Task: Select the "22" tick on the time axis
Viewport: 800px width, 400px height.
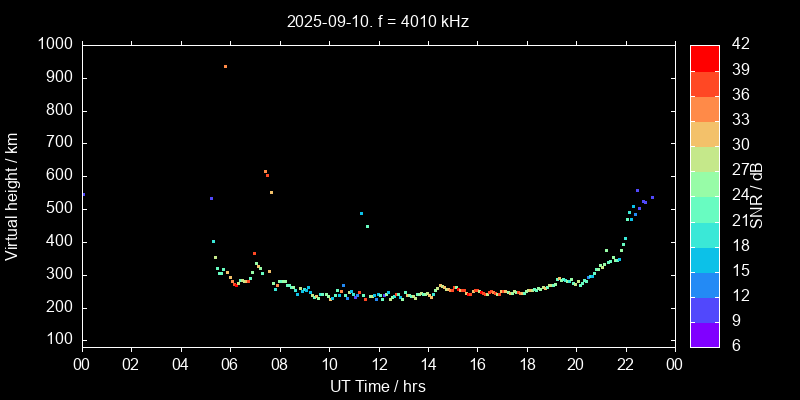Action: pyautogui.click(x=625, y=365)
